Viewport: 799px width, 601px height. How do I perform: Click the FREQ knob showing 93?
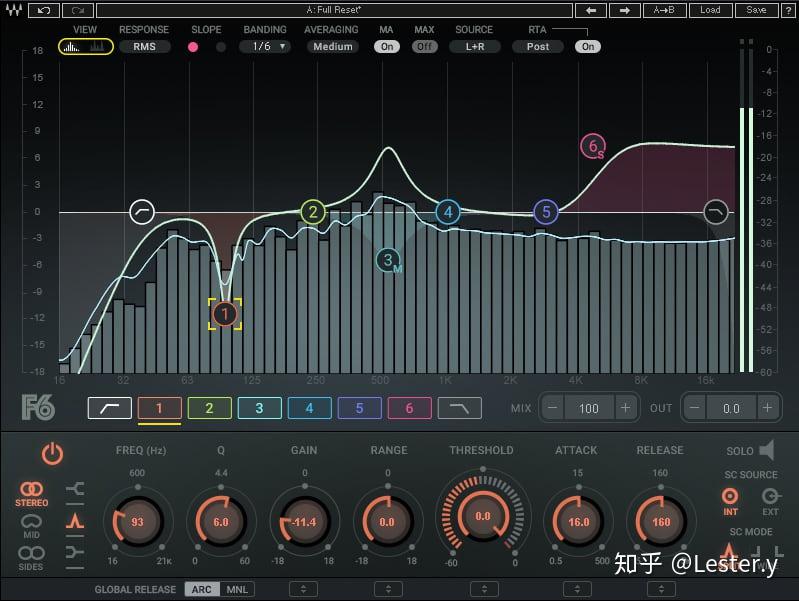pyautogui.click(x=138, y=521)
